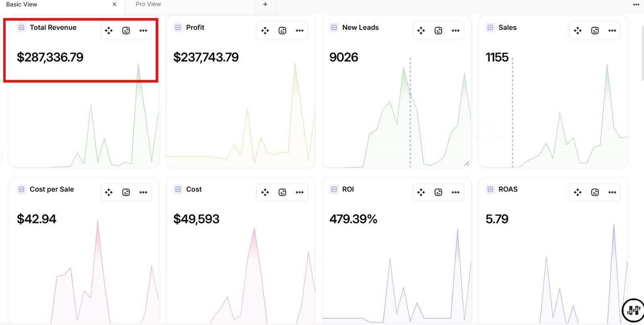The image size is (644, 325).
Task: Click the chart icon beside New Leads title
Action: click(334, 27)
